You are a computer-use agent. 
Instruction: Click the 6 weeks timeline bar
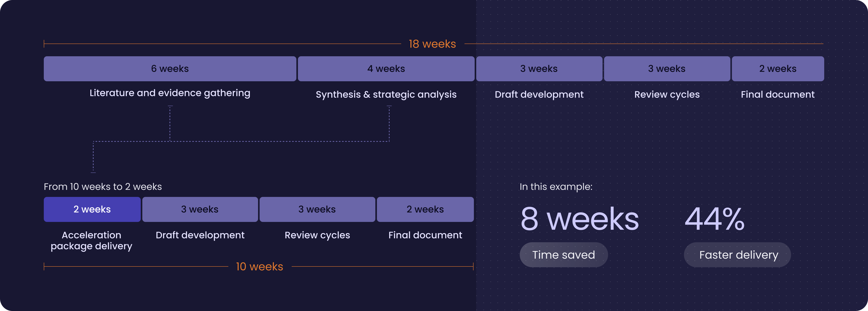170,69
